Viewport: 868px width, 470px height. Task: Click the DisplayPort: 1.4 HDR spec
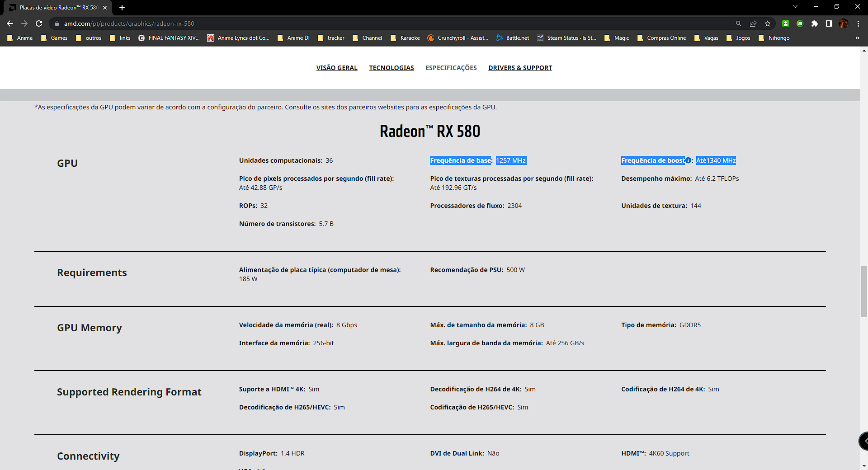point(272,453)
